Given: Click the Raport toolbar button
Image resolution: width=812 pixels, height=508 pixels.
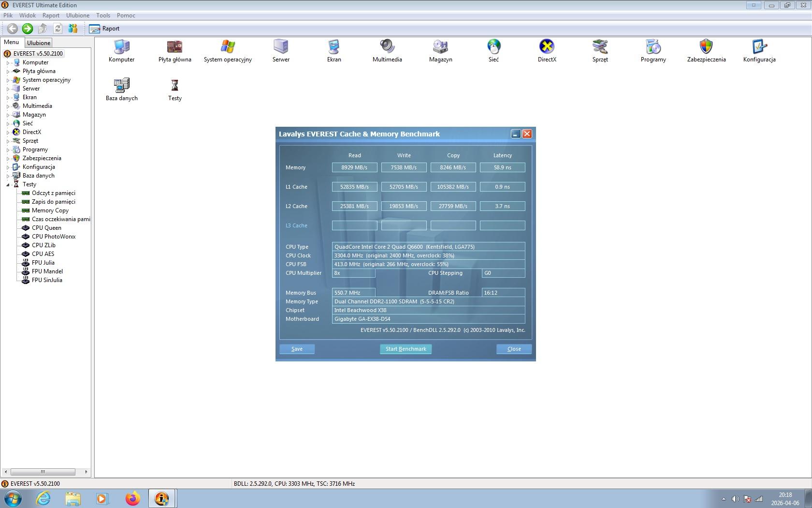Looking at the screenshot, I should coord(104,29).
